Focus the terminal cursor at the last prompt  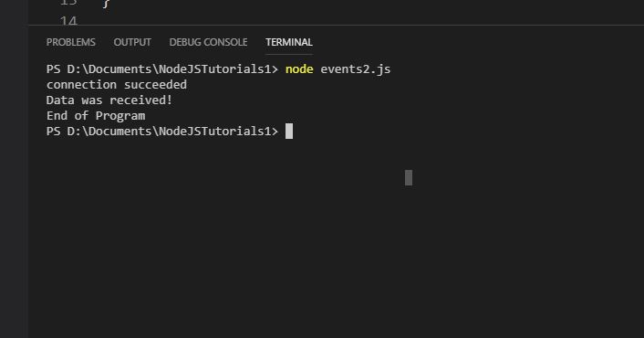(x=289, y=132)
